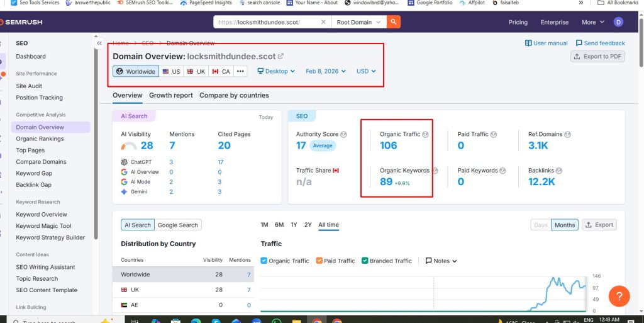Click the orange search magnifier button
The width and height of the screenshot is (644, 323).
click(x=394, y=22)
